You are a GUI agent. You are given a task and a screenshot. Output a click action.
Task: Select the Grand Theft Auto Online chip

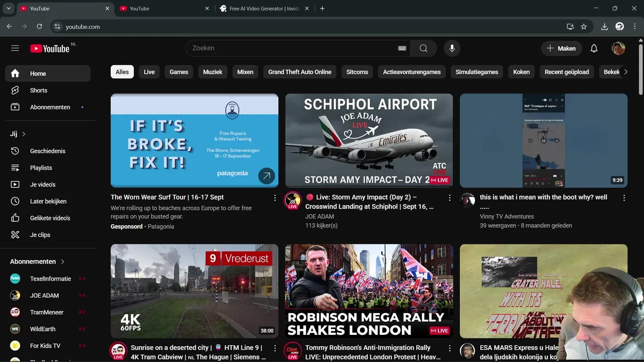click(300, 72)
